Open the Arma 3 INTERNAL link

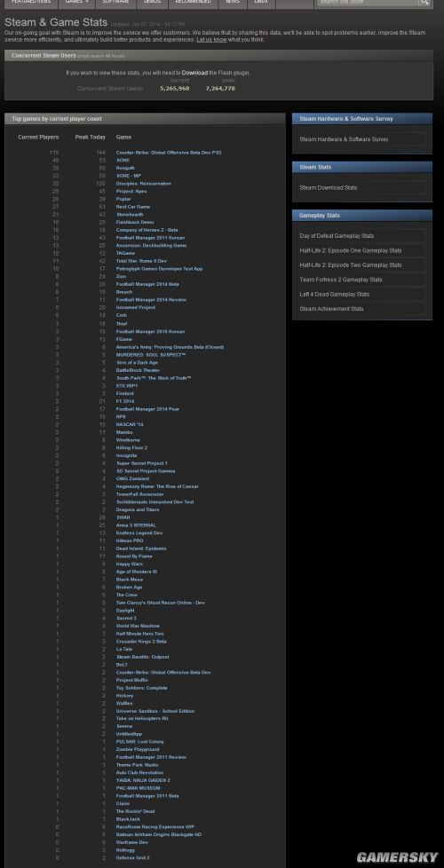pyautogui.click(x=136, y=525)
